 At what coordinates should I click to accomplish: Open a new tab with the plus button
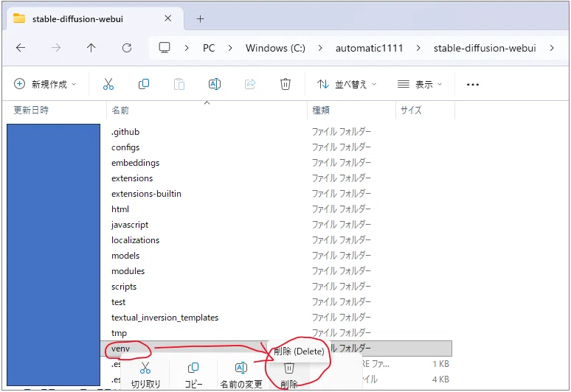pos(200,18)
